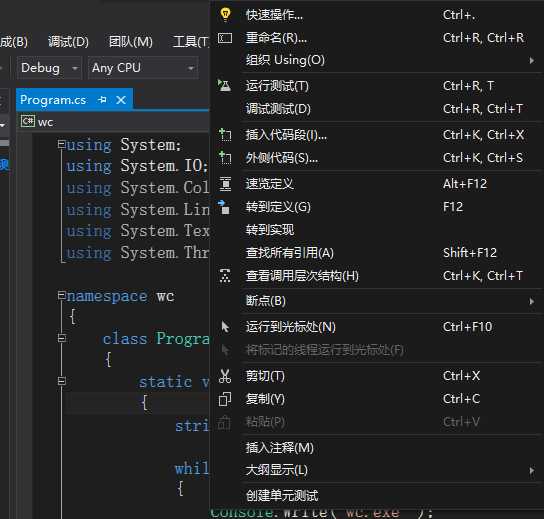Click the flask run tests icon
544x519 pixels.
(224, 85)
